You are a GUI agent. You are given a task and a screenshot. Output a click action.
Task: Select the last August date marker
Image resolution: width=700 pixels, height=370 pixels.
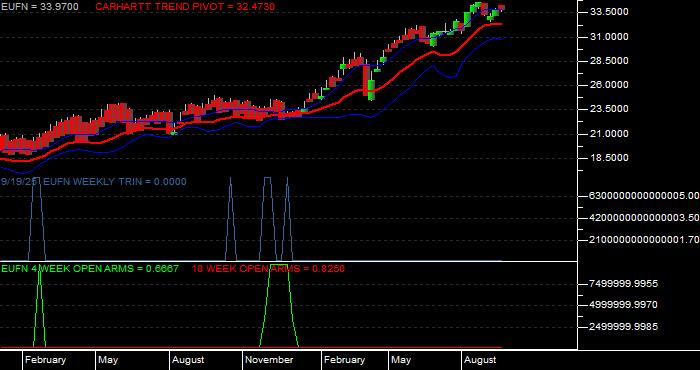point(480,360)
